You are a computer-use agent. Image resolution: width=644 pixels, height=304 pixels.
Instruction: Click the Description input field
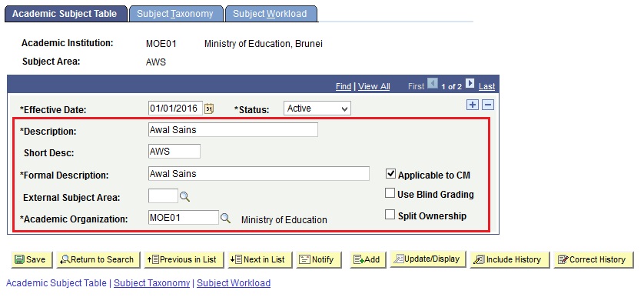tap(233, 130)
